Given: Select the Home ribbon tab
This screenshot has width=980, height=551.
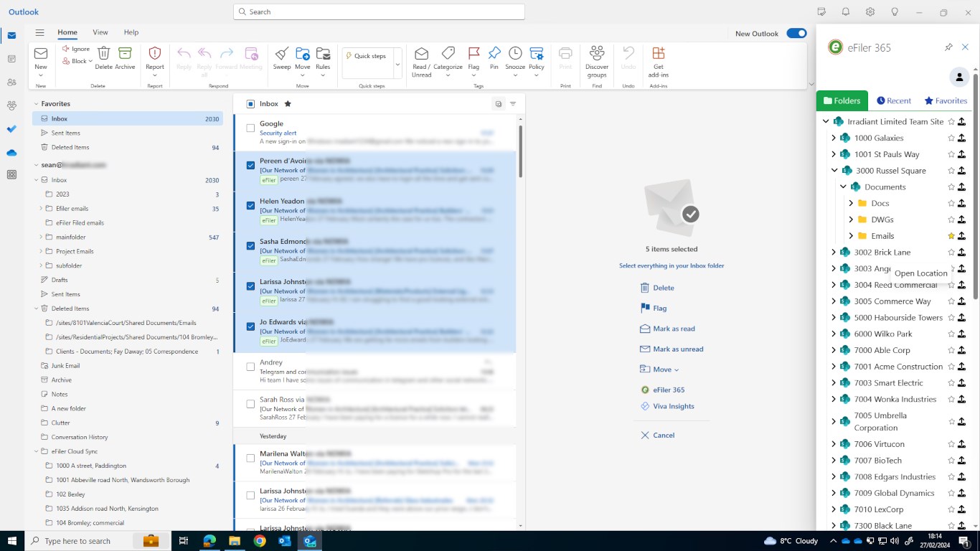Looking at the screenshot, I should pos(67,32).
